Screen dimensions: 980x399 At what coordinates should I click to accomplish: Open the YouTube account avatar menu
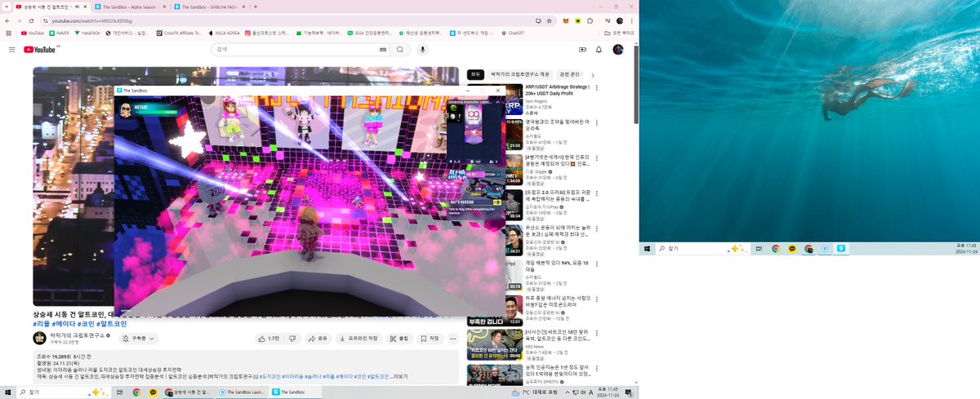click(x=618, y=50)
